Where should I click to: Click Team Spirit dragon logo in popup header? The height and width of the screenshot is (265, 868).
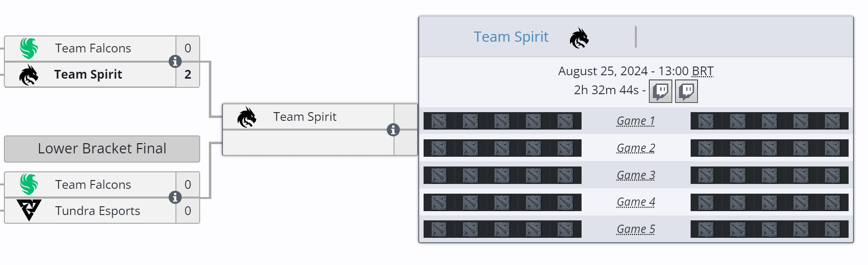pyautogui.click(x=579, y=38)
